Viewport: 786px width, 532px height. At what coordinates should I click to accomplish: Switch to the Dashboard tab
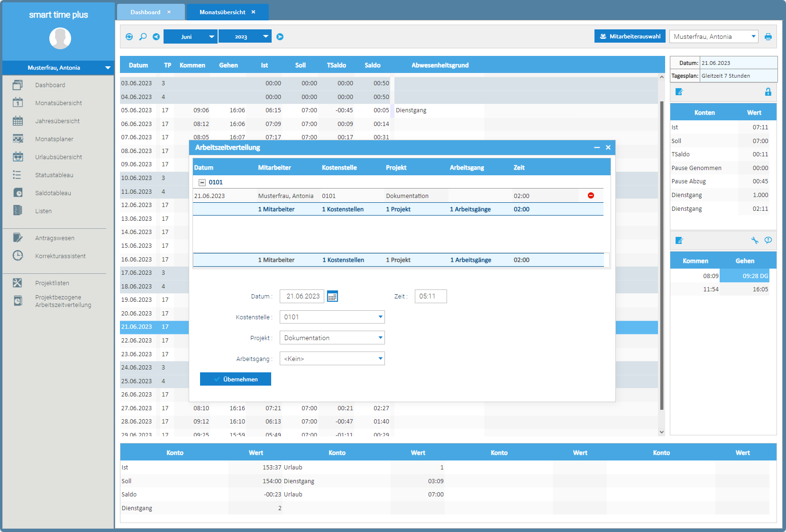[146, 12]
